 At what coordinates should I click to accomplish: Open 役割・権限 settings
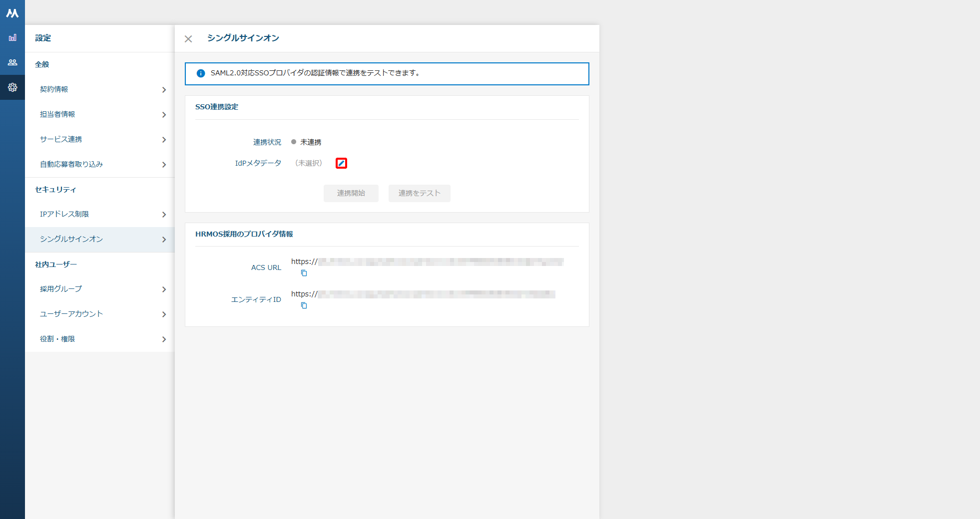pos(100,339)
